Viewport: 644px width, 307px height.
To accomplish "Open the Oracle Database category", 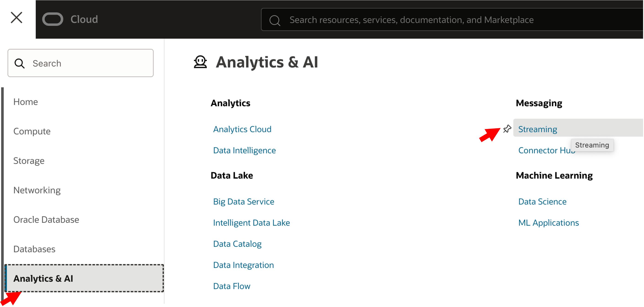I will (x=46, y=220).
